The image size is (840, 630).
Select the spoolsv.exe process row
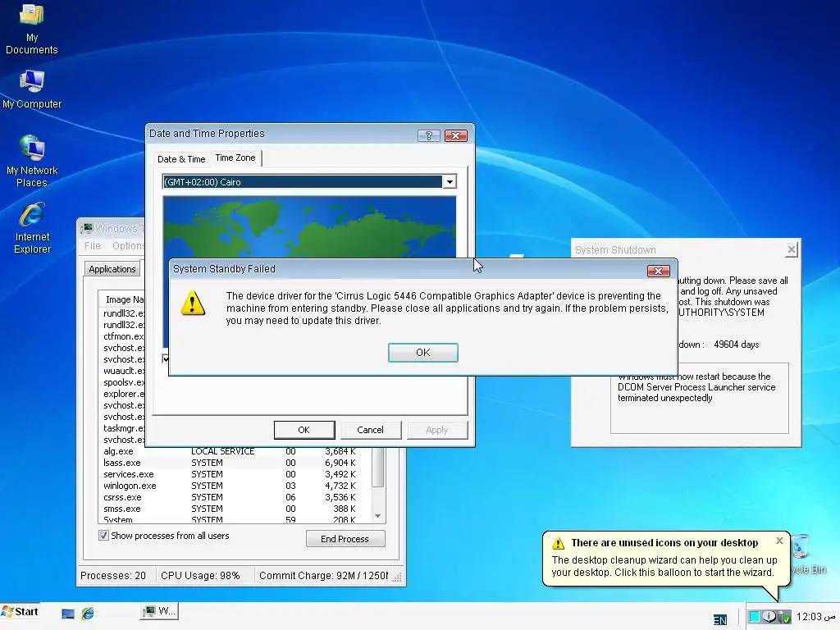(123, 382)
